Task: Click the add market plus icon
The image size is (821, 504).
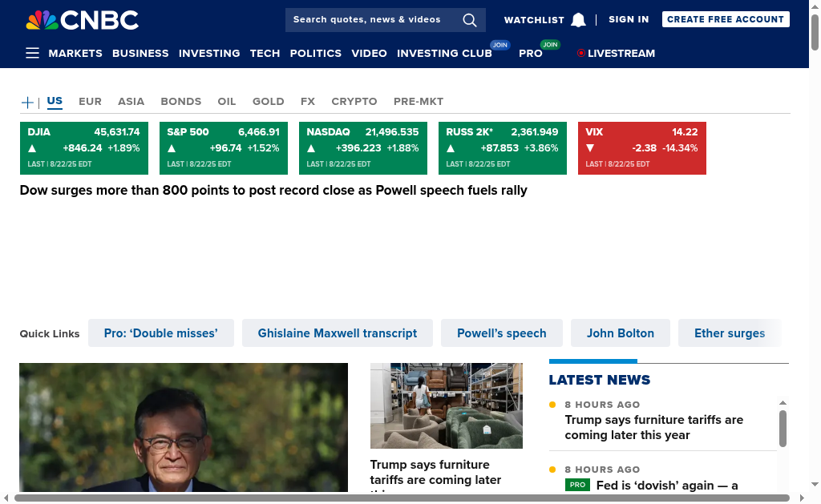Action: click(x=27, y=102)
